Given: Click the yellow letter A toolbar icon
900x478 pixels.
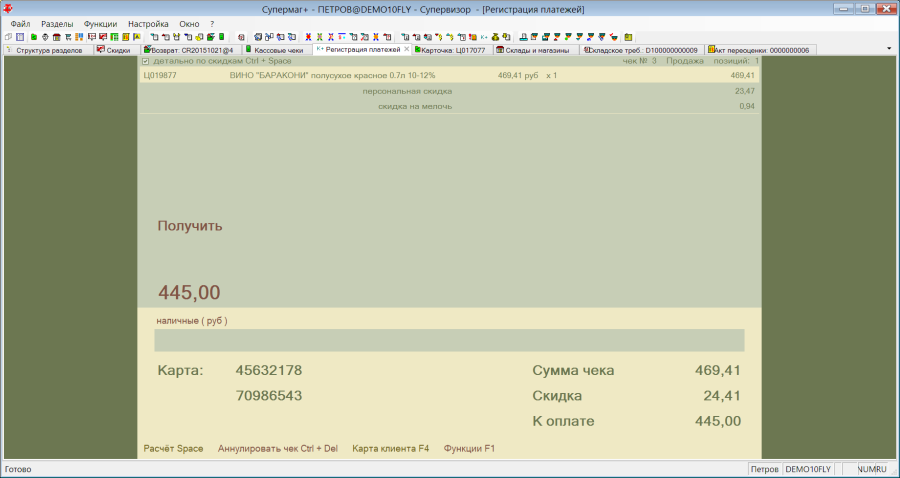Looking at the screenshot, I should point(137,37).
